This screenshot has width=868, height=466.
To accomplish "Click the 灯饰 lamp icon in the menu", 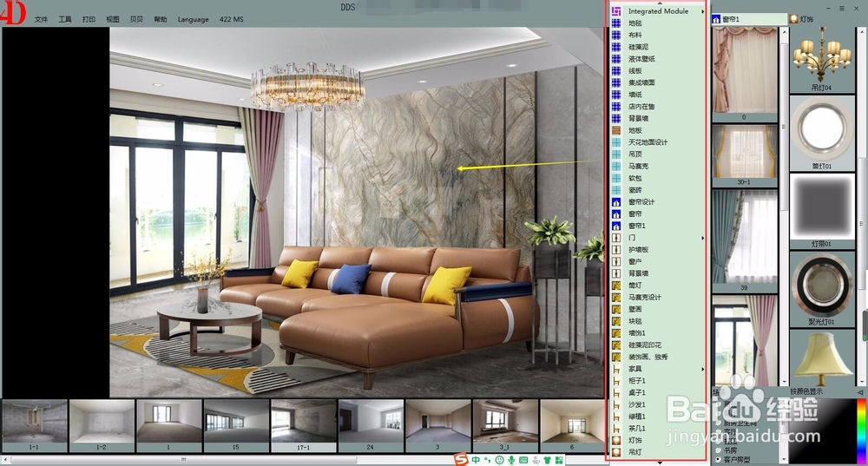I will [616, 441].
